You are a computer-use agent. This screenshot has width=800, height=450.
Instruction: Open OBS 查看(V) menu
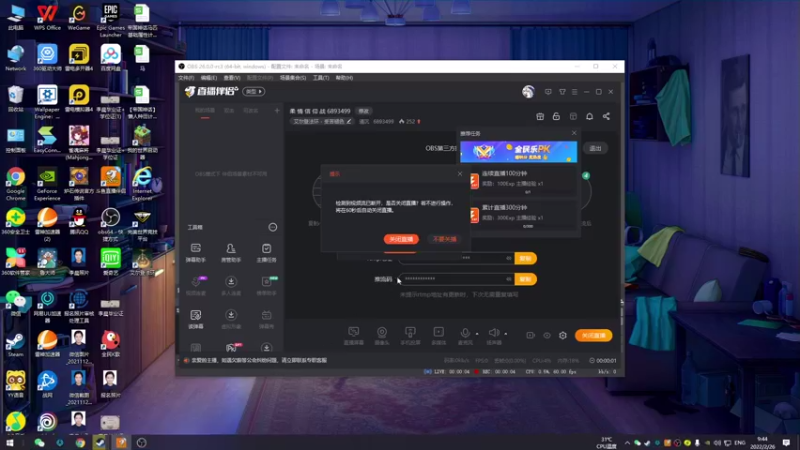click(232, 78)
